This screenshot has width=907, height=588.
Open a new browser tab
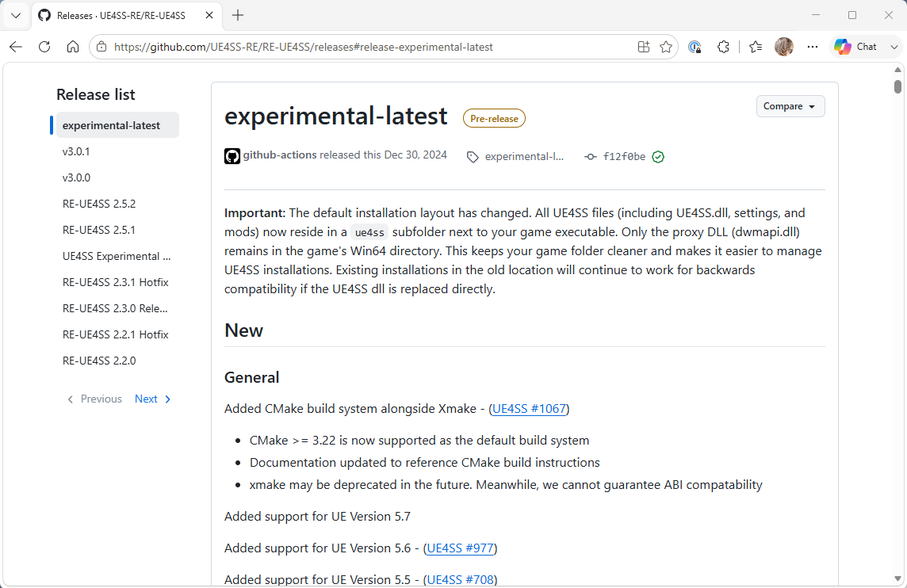tap(238, 16)
